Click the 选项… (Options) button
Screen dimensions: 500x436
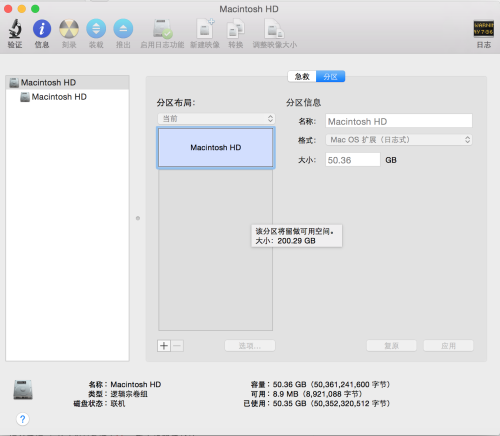(x=250, y=346)
